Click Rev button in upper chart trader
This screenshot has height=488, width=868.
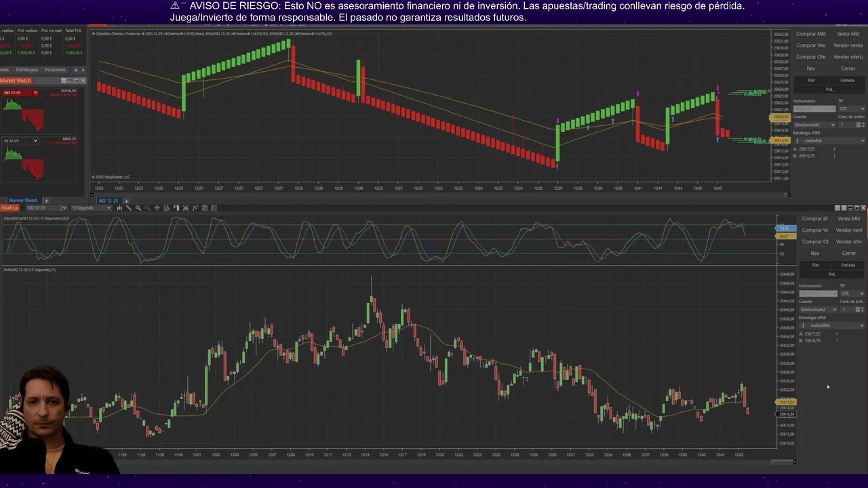click(811, 68)
